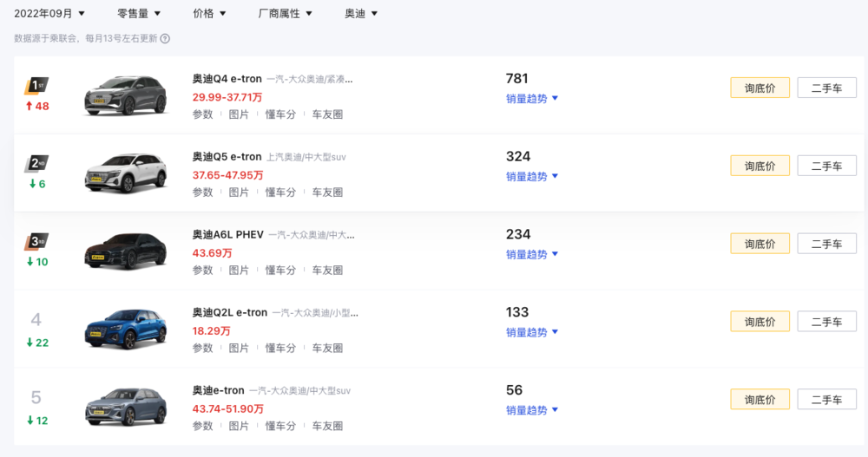This screenshot has height=457, width=868.
Task: Open the 奥迪 brand dropdown
Action: click(361, 13)
